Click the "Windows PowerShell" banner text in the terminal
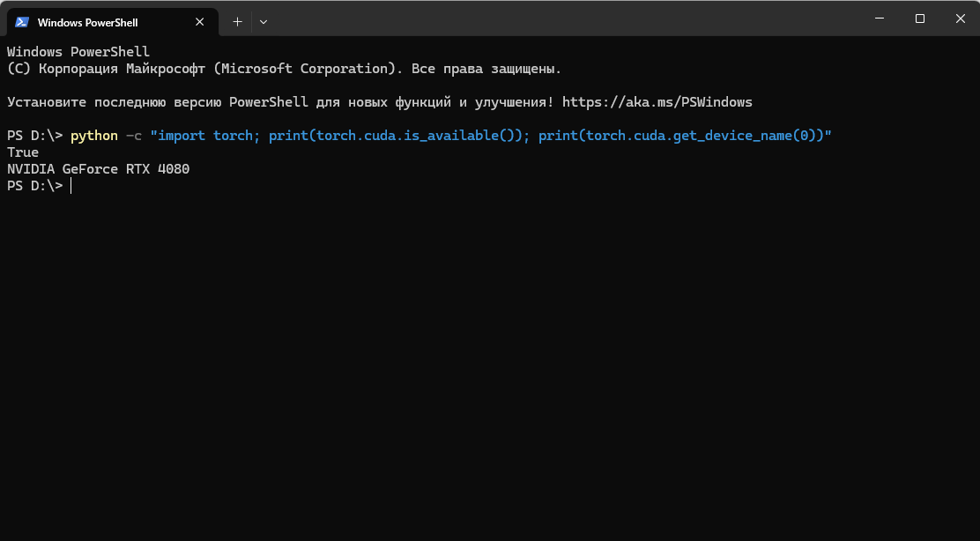Screen dimensions: 980x541 point(78,52)
